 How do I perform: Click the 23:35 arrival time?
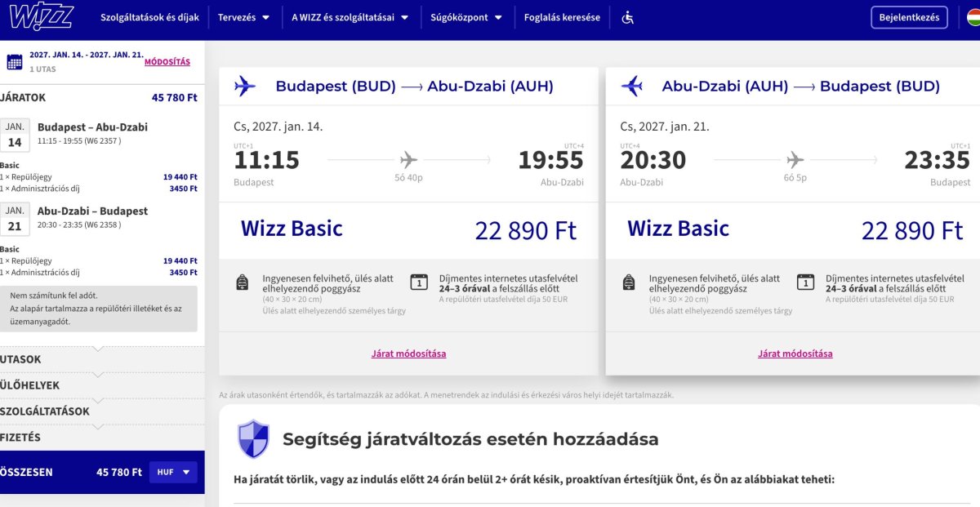(x=938, y=160)
